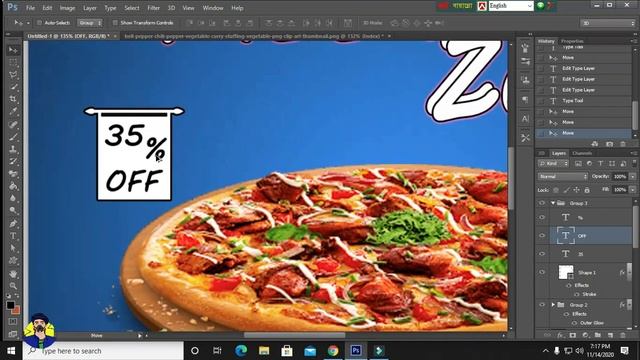This screenshot has width=640, height=360.
Task: Create new document from current state
Action: pos(595,144)
